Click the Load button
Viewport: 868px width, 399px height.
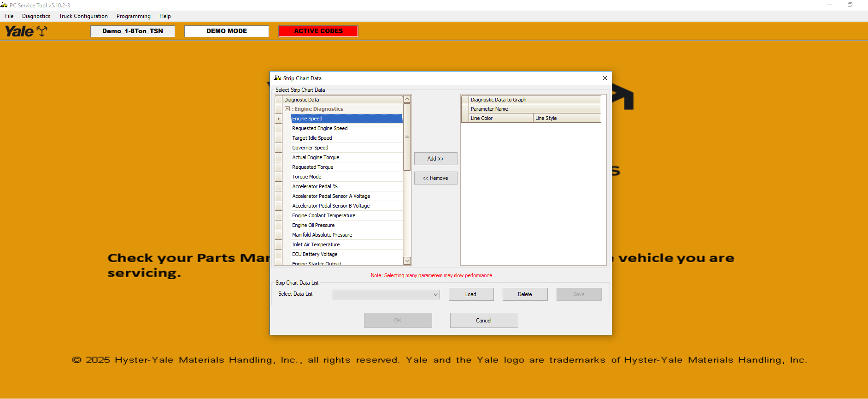tap(471, 294)
